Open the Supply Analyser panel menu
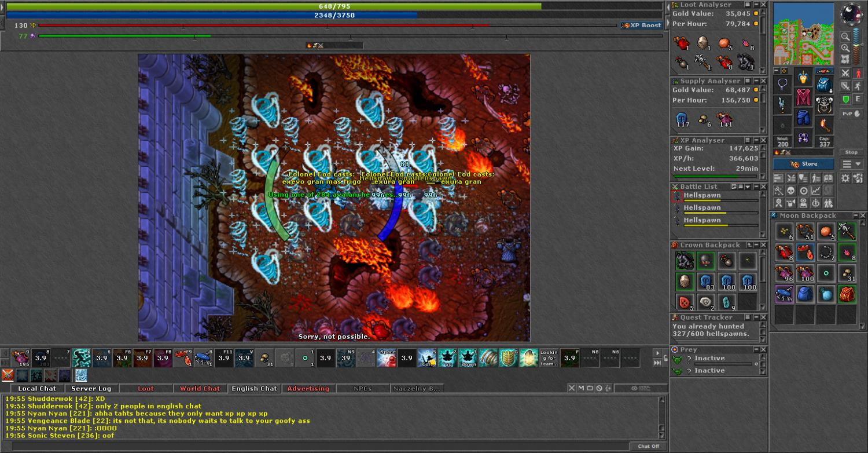The width and height of the screenshot is (868, 453). tap(748, 81)
